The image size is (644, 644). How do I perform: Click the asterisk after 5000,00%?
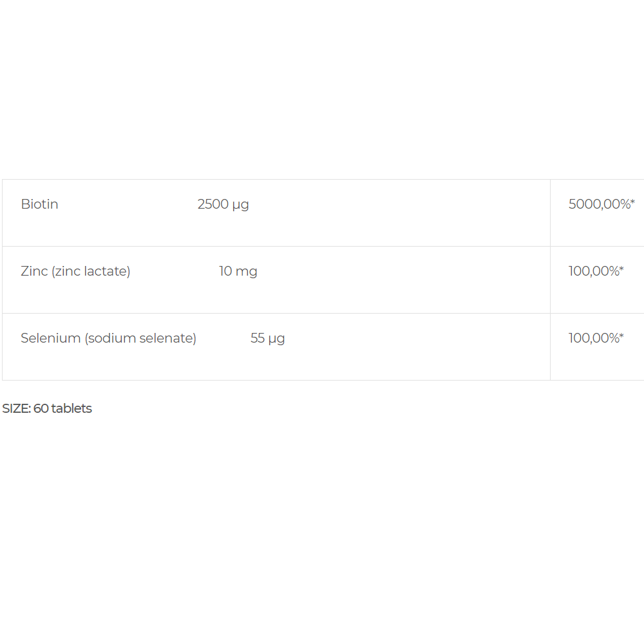(632, 201)
